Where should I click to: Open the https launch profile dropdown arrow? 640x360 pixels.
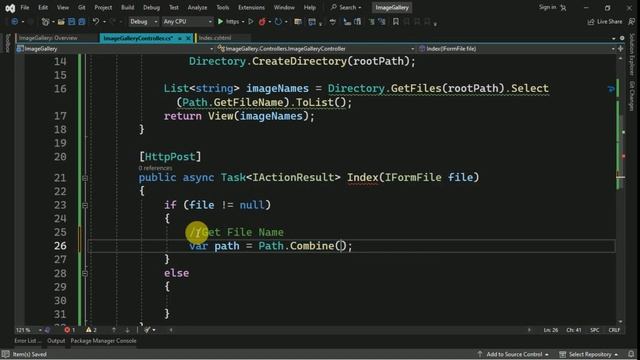tap(243, 22)
